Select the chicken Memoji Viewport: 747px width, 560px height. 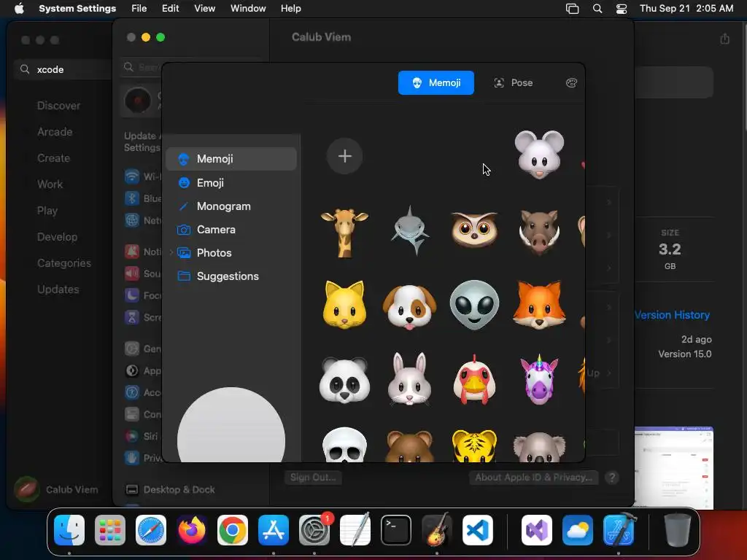click(474, 380)
